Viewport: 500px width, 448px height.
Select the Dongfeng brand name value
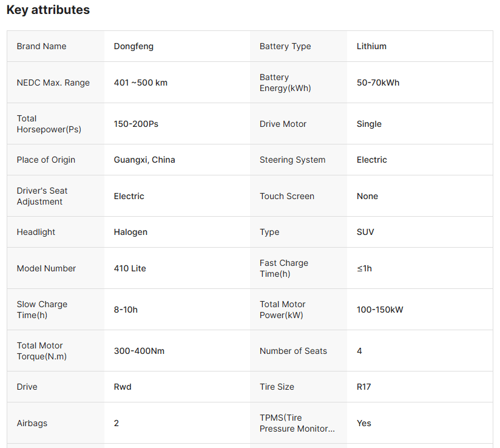[x=133, y=46]
